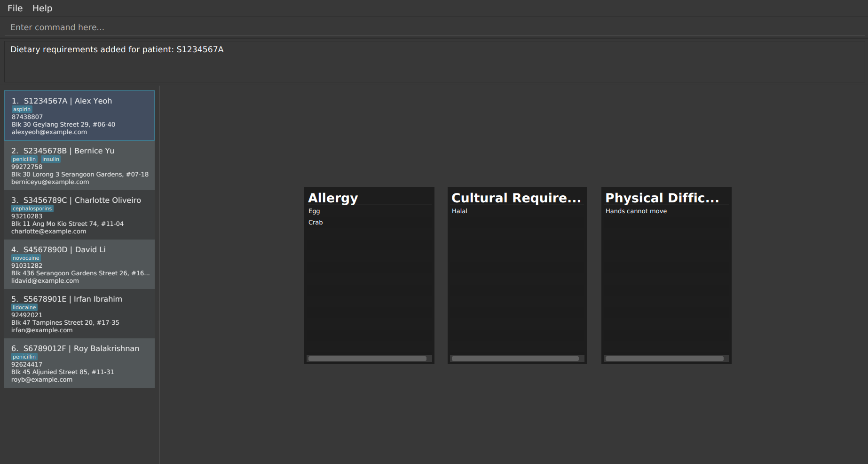Screen dimensions: 868x464
Task: Click address Blk 436 Serangoon Gardens Street 26
Action: coord(80,273)
